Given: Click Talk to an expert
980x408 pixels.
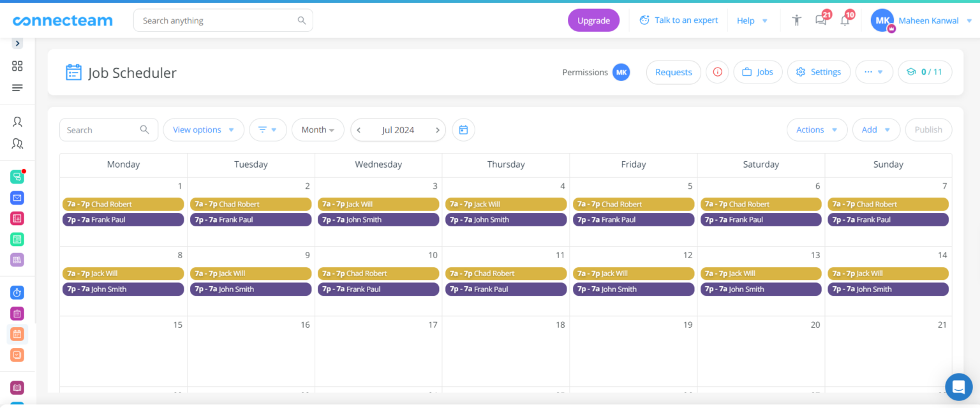Looking at the screenshot, I should [x=685, y=20].
